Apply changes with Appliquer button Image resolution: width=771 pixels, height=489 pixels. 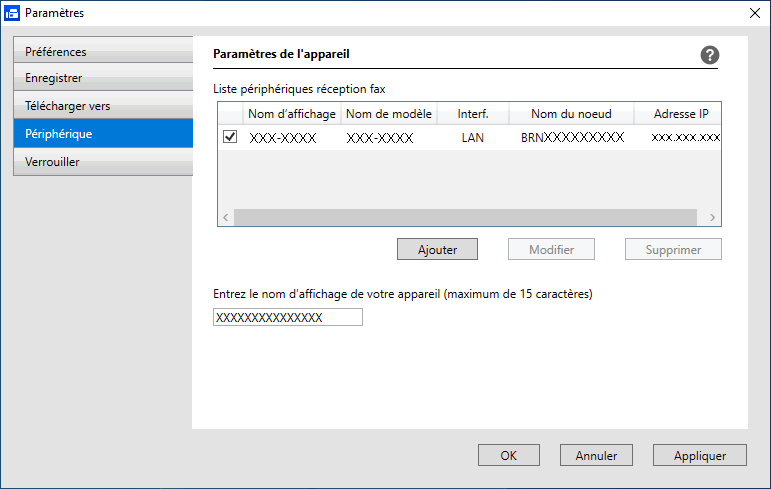(699, 456)
